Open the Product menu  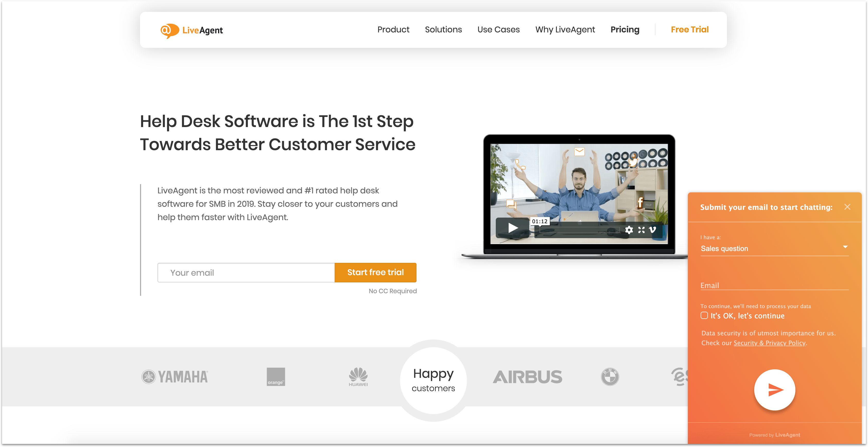(393, 30)
